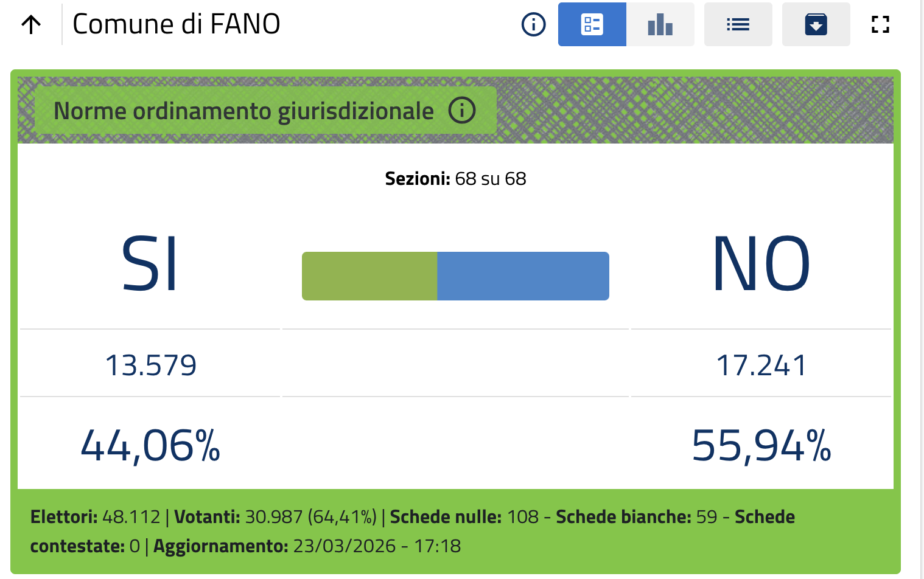Show info about Norme ordinamento giurisdizionale
Image resolution: width=924 pixels, height=579 pixels.
click(x=462, y=111)
